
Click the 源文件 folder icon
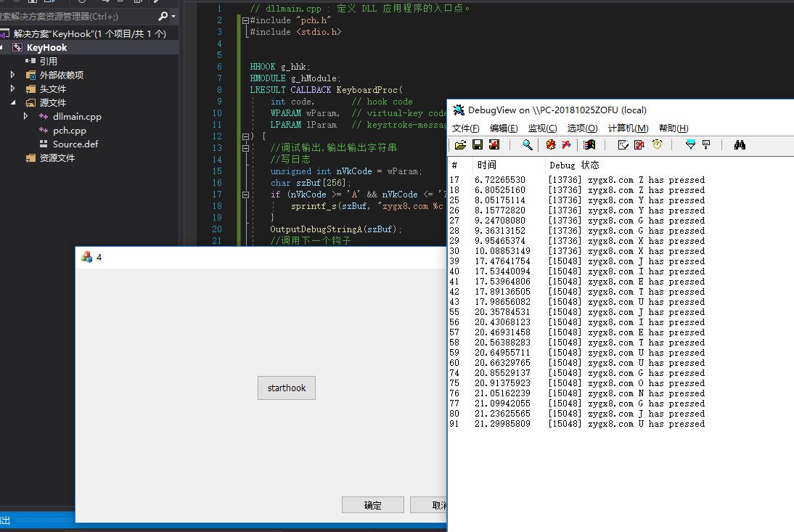(x=30, y=103)
